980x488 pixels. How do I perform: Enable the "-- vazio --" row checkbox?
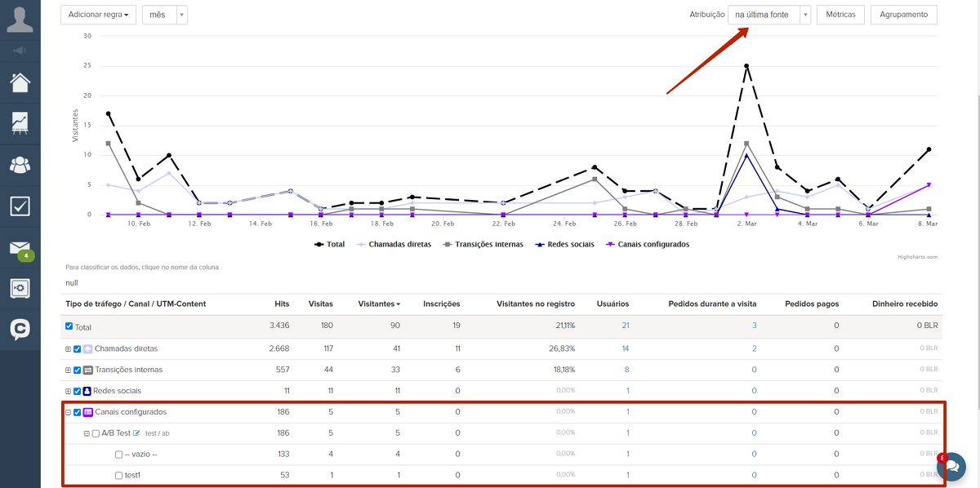[118, 455]
